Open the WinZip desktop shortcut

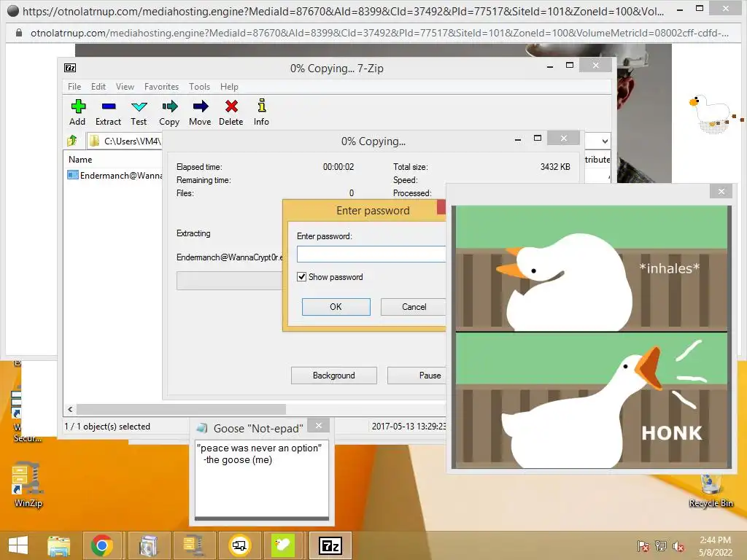(28, 484)
